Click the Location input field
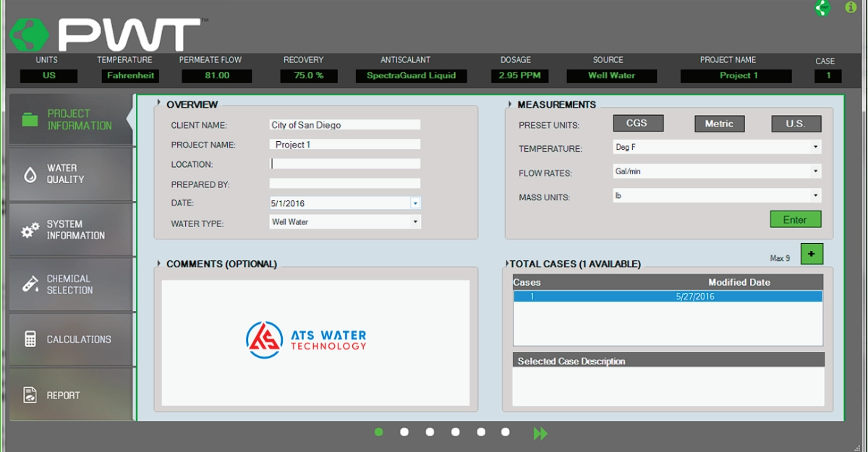868x452 pixels. coord(344,164)
